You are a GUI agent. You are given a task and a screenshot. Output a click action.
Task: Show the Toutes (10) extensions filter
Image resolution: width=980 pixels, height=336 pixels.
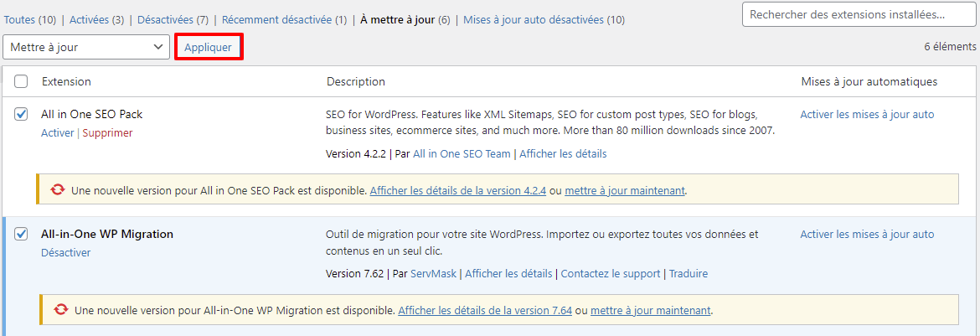[30, 20]
